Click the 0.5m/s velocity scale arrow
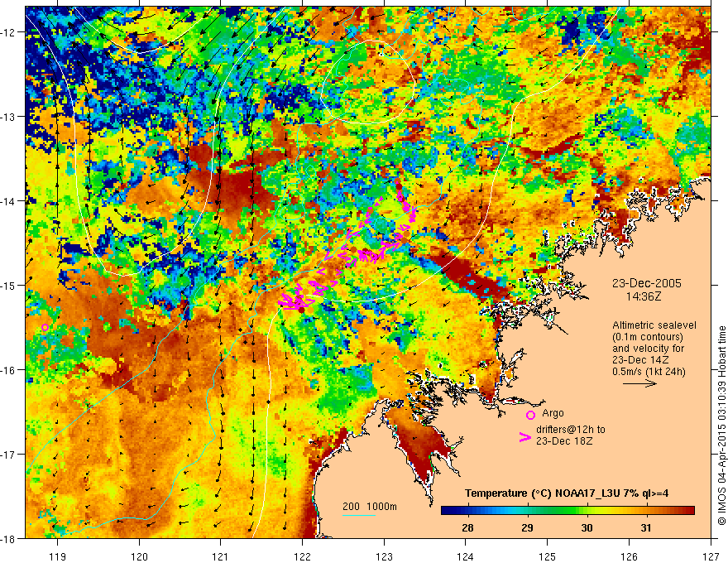This screenshot has width=728, height=563. point(639,383)
